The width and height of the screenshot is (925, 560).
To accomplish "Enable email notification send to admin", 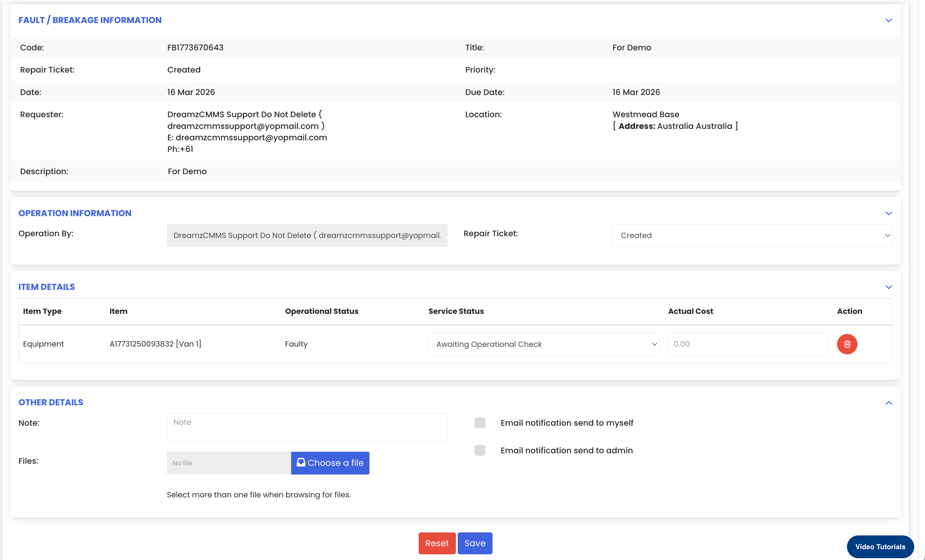I will coord(479,450).
